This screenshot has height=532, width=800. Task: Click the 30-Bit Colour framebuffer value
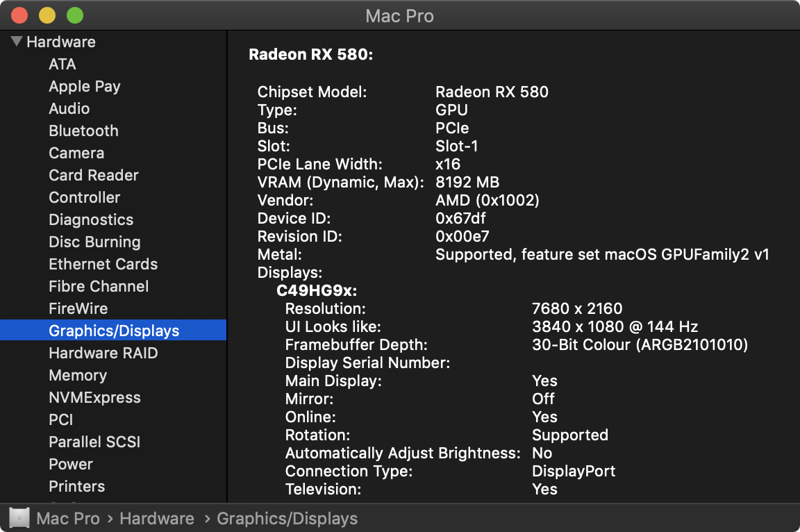640,344
